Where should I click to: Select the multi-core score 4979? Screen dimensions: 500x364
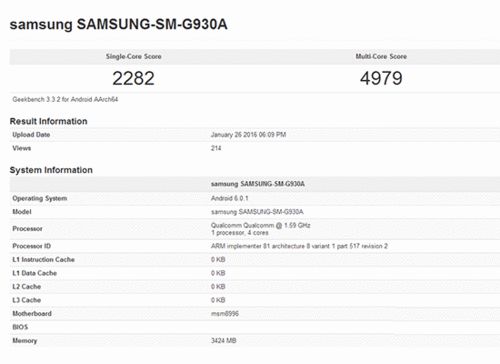pyautogui.click(x=381, y=78)
